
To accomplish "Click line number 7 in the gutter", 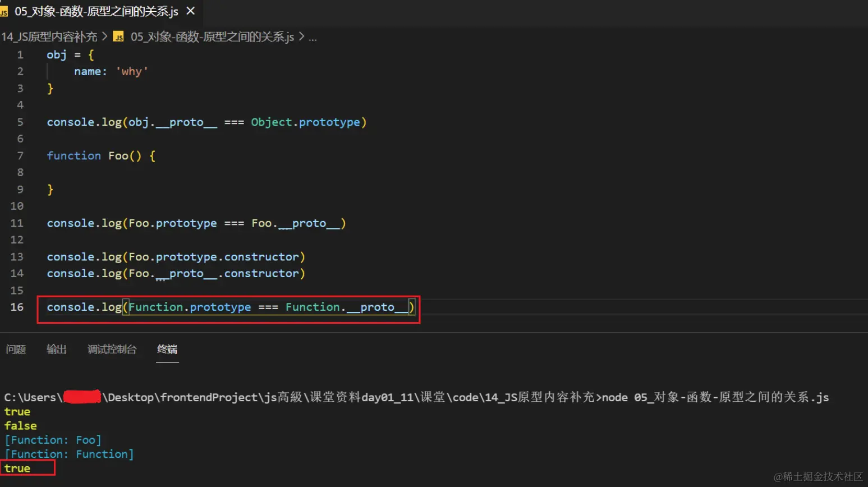I will point(20,156).
